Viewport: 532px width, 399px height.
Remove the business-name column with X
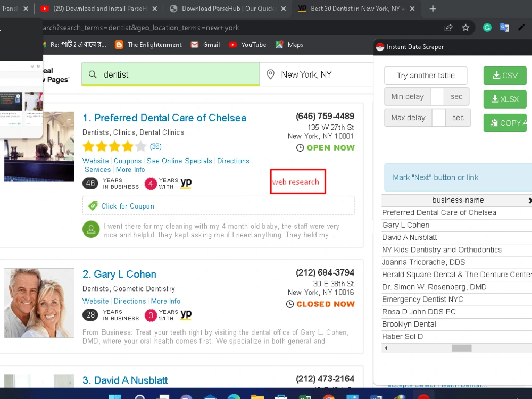pos(530,201)
